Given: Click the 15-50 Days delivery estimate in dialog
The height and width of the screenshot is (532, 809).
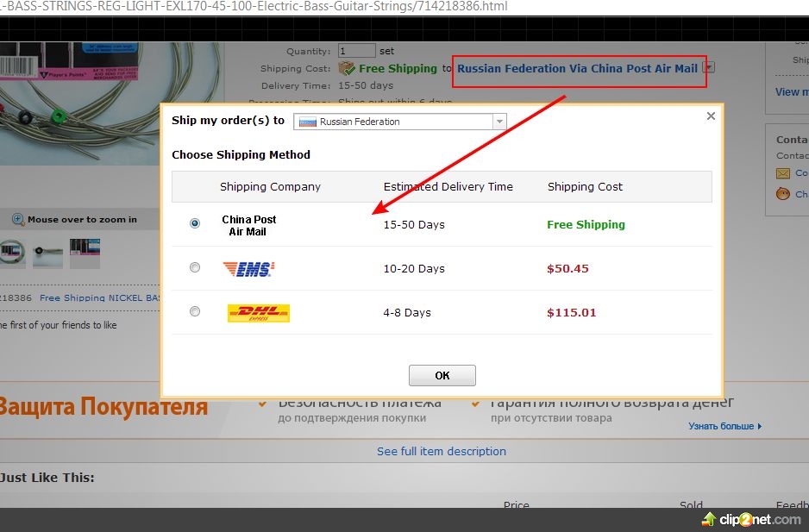Looking at the screenshot, I should click(x=414, y=224).
